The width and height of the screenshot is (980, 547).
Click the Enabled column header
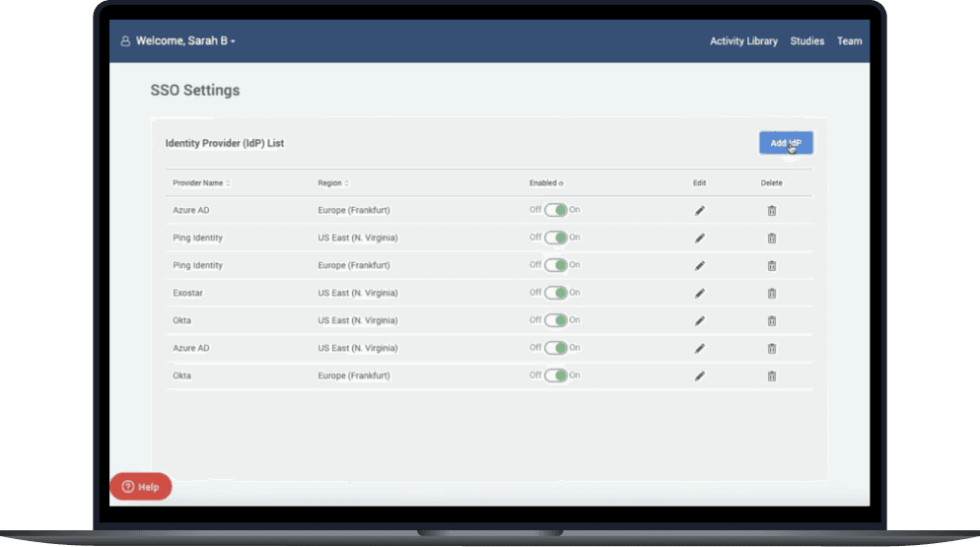pos(545,183)
